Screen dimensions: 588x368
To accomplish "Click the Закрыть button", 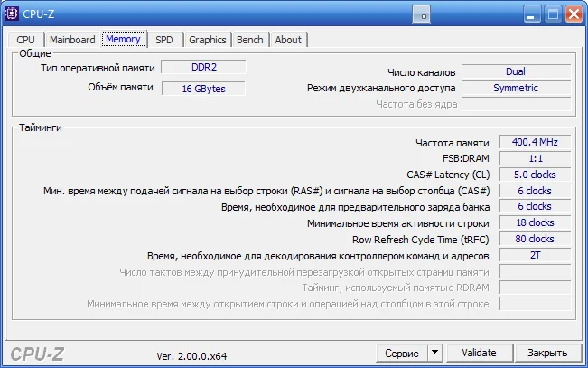I will click(x=547, y=353).
